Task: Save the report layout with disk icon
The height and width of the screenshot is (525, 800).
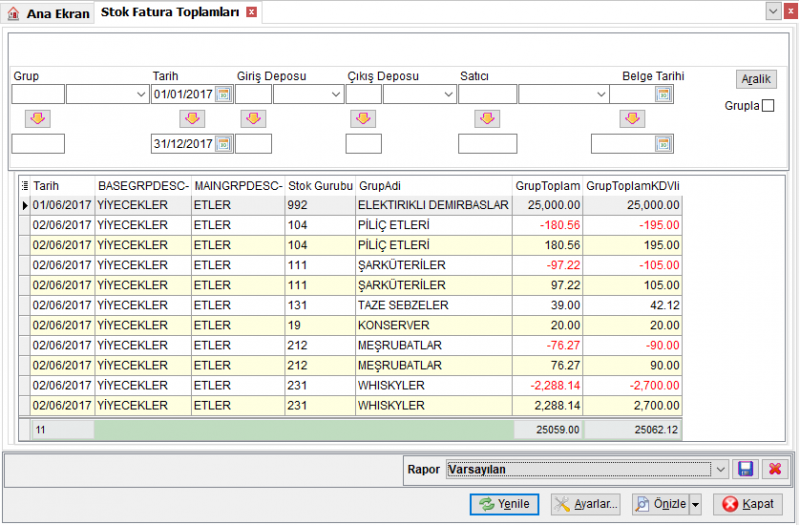Action: (745, 469)
